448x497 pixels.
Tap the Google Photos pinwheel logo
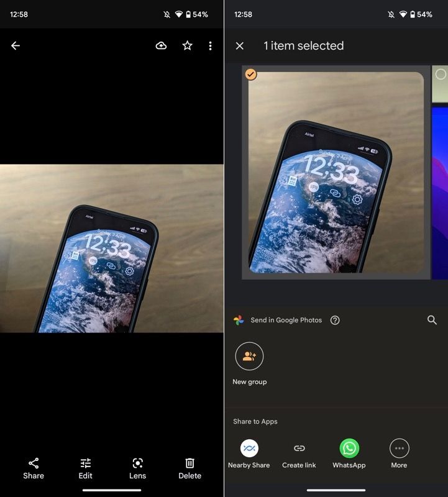point(239,320)
